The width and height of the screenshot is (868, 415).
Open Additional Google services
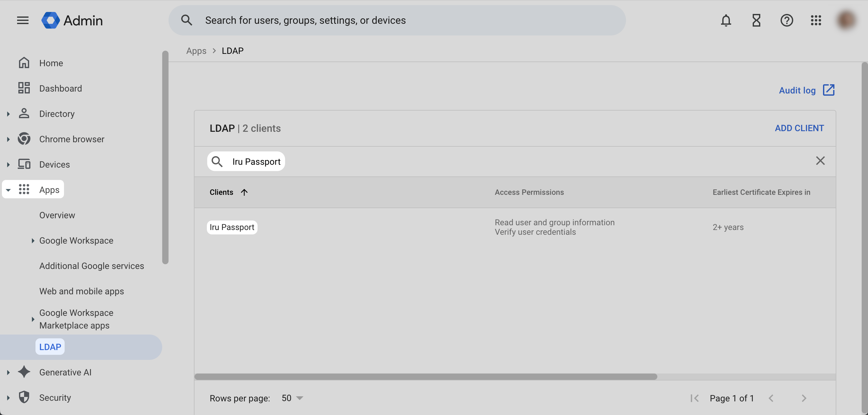point(91,266)
